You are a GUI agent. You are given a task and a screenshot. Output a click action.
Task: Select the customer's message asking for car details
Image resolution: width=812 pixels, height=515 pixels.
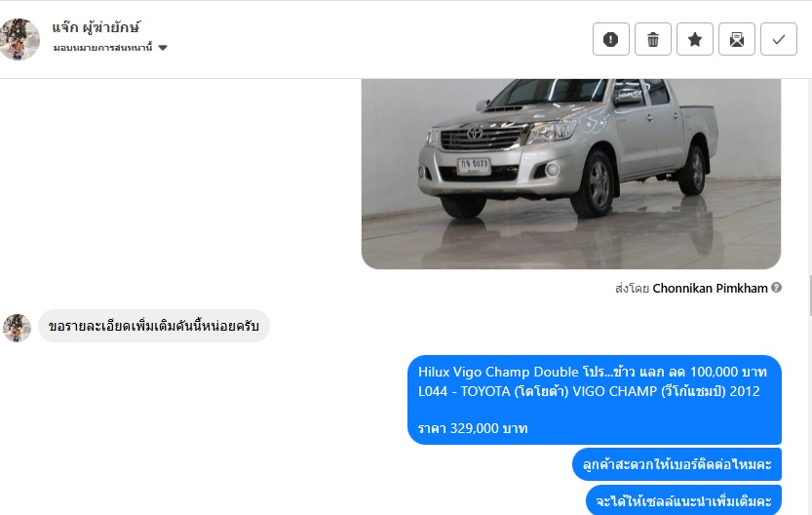(x=154, y=326)
